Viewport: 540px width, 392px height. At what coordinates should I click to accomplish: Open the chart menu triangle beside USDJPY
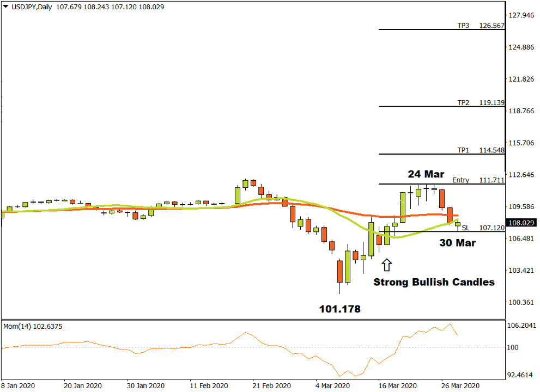pyautogui.click(x=5, y=7)
